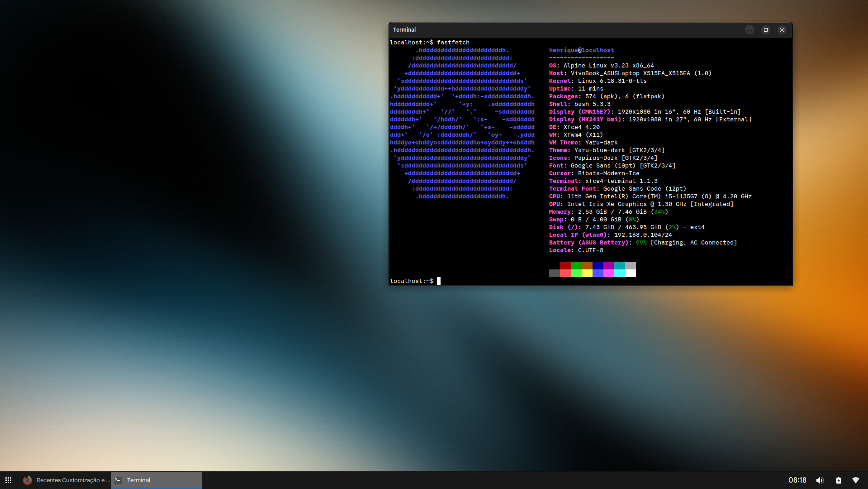Open the volume speaker tray icon
Image resolution: width=868 pixels, height=489 pixels.
pyautogui.click(x=820, y=480)
